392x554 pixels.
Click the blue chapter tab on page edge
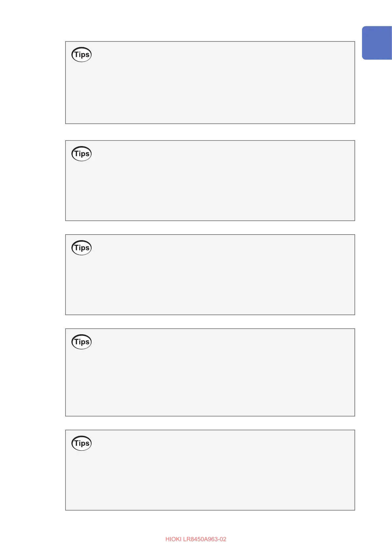tap(377, 43)
